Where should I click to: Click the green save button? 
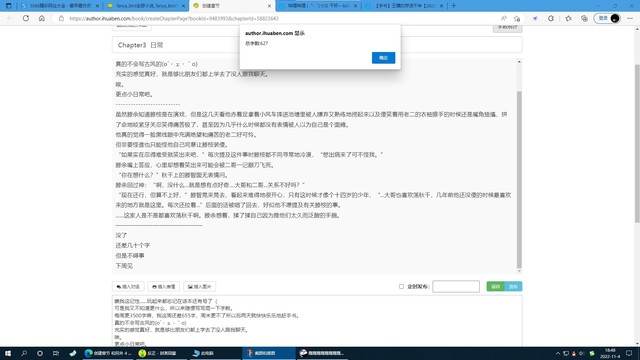click(x=496, y=287)
